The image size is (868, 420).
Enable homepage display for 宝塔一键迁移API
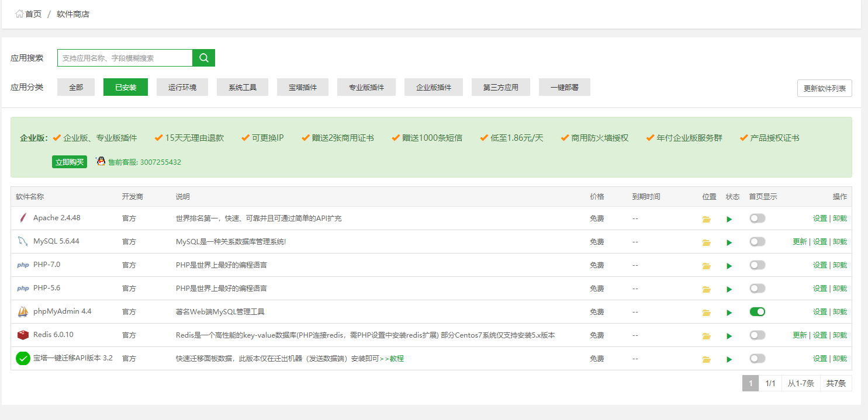[x=758, y=359]
